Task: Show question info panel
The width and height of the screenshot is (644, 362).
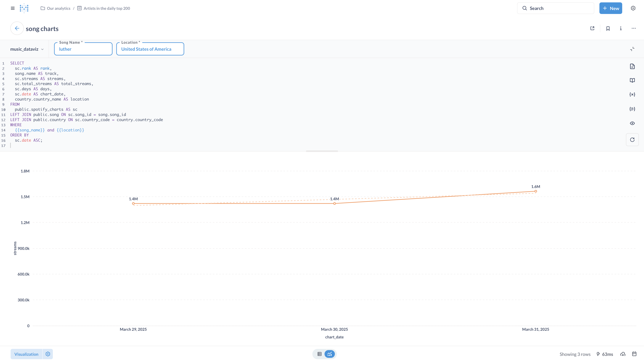Action: click(x=621, y=28)
